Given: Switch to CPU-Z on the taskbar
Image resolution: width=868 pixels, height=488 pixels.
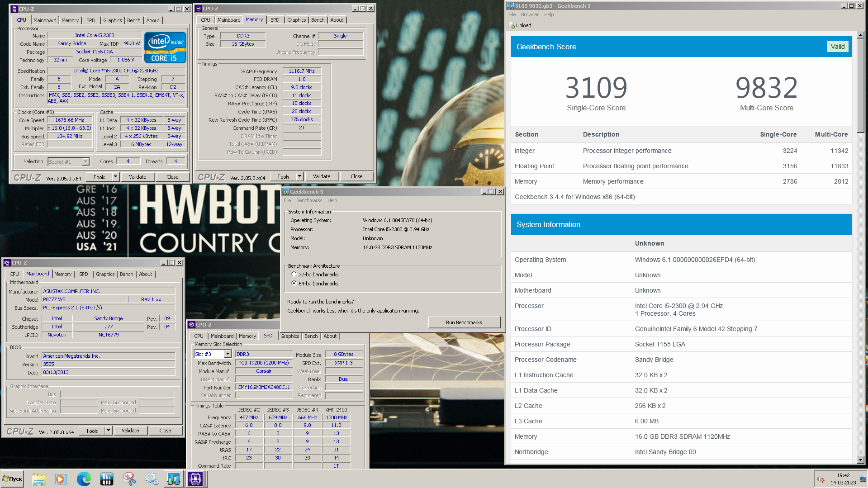Looking at the screenshot, I should (196, 479).
